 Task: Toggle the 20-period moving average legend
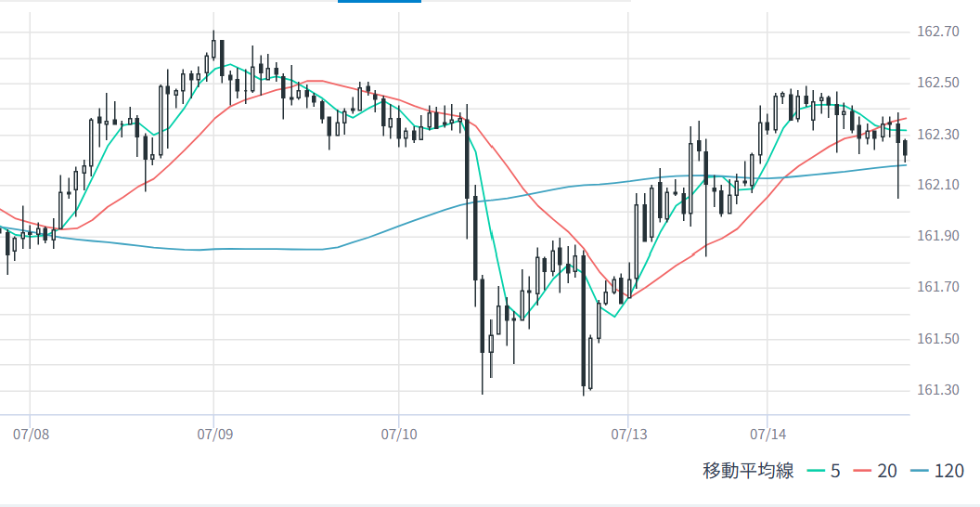pyautogui.click(x=876, y=471)
